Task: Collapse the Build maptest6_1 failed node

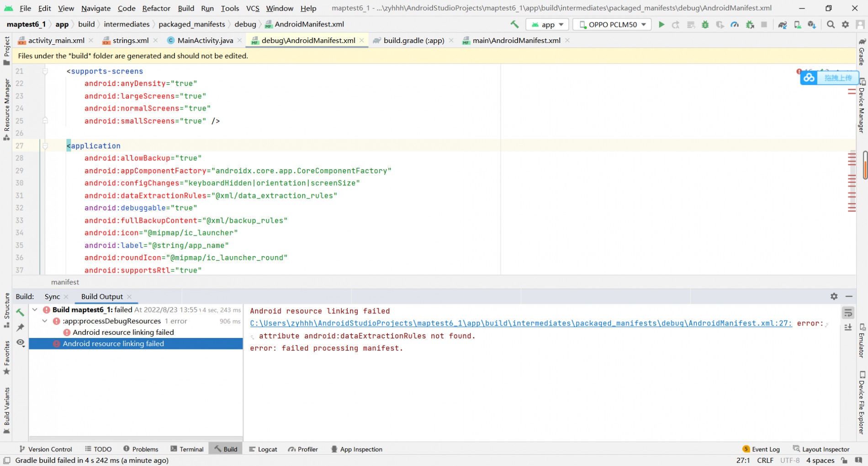Action: [35, 310]
